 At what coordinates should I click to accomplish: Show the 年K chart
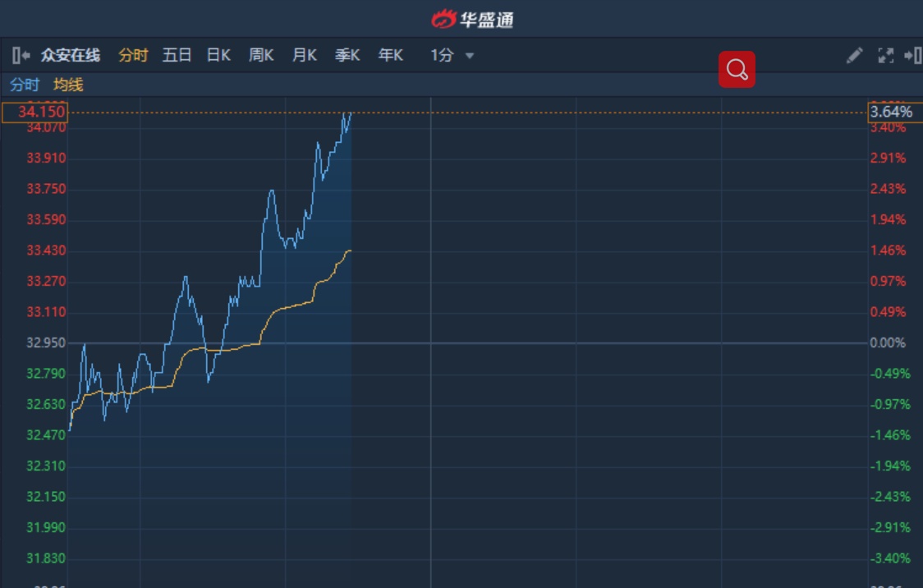[391, 55]
